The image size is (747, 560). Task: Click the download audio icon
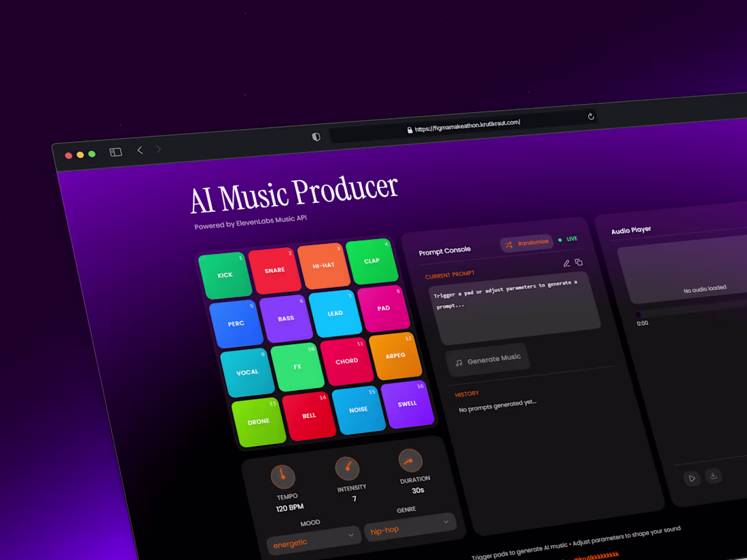click(713, 477)
